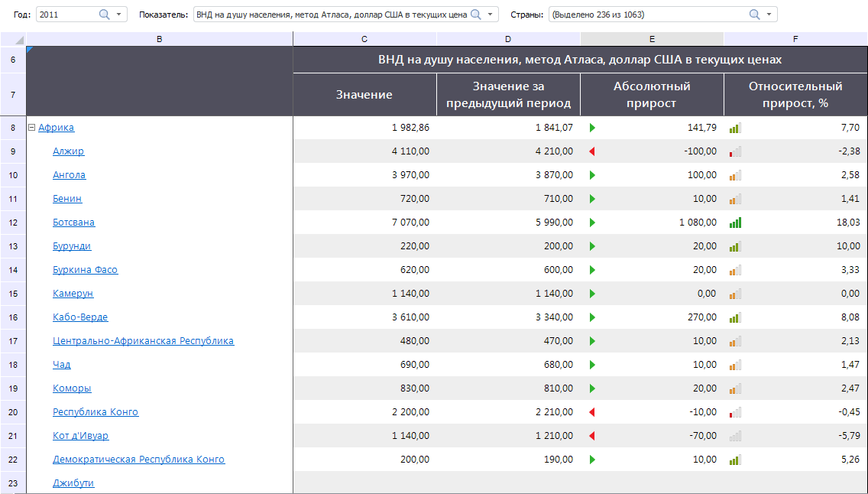Click the magnifier icon in the Показатель field
Screen dimensions: 868x494
coord(475,15)
